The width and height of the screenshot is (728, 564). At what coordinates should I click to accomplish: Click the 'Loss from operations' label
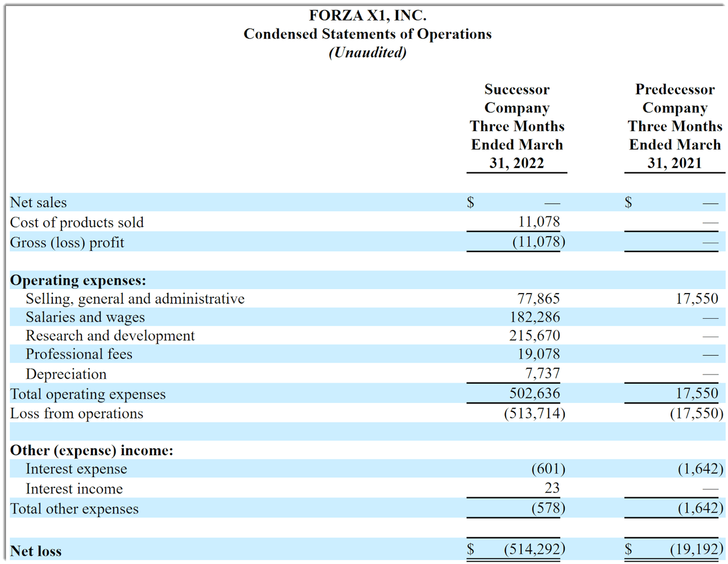[77, 414]
